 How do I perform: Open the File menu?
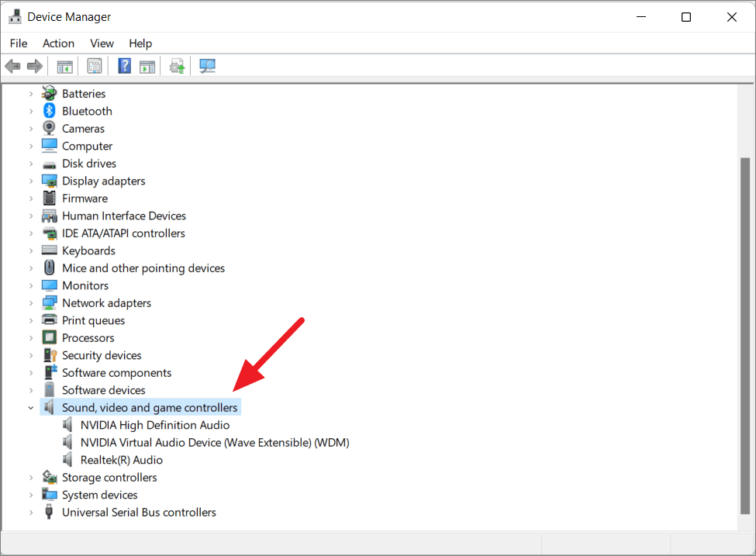18,43
